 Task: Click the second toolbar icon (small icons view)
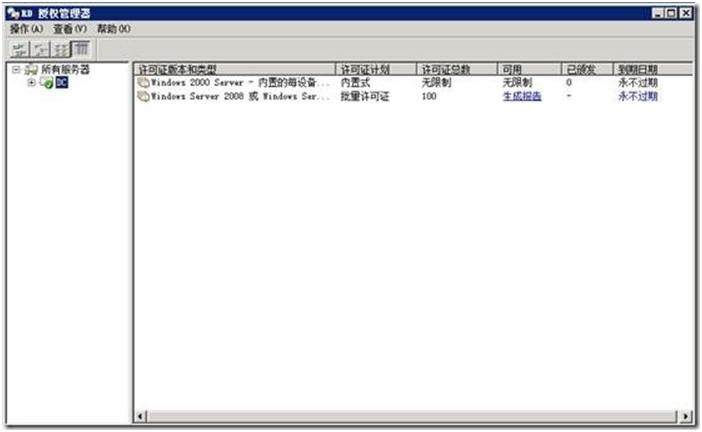(40, 49)
